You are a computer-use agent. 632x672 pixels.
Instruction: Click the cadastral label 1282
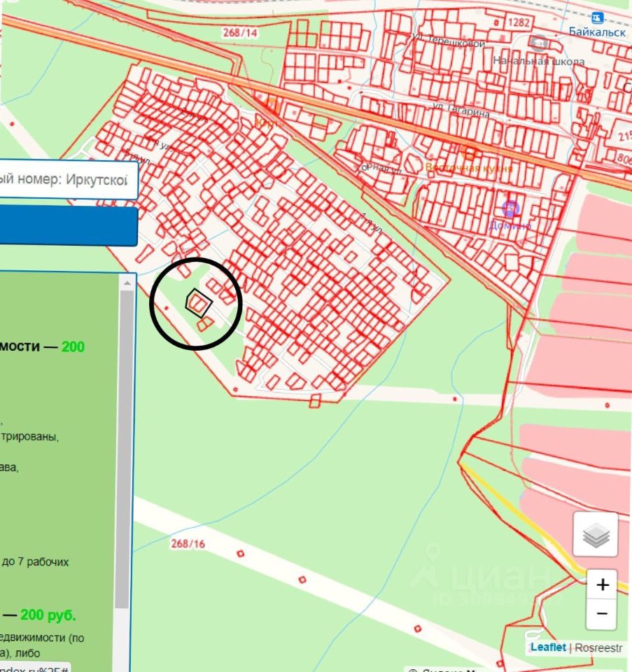click(519, 22)
